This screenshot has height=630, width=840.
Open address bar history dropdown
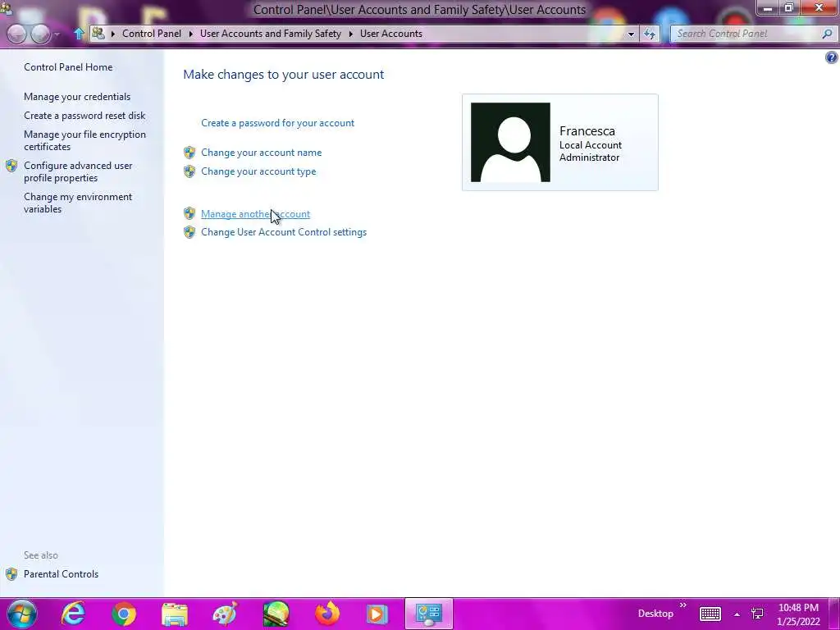pos(631,34)
